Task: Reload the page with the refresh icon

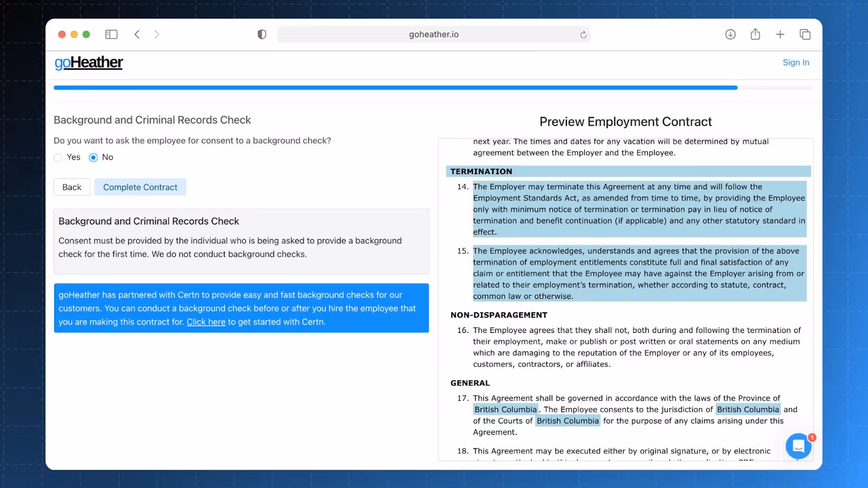Action: pyautogui.click(x=583, y=35)
